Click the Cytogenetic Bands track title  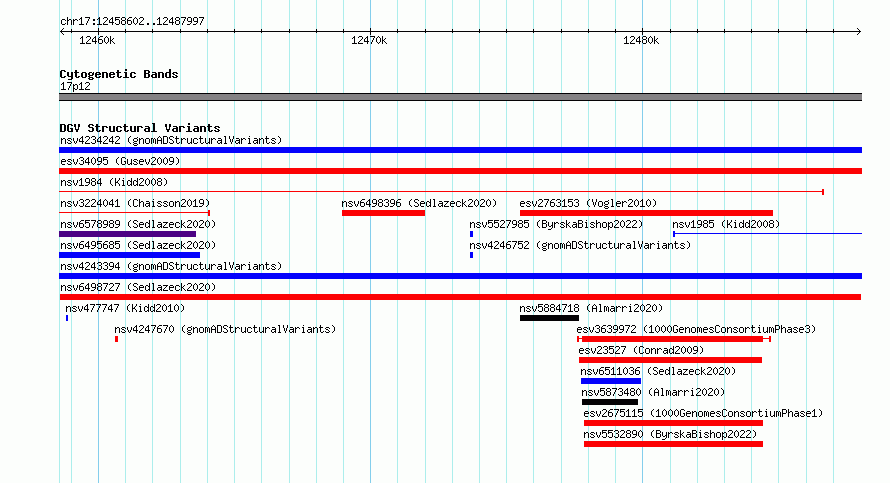pyautogui.click(x=119, y=74)
